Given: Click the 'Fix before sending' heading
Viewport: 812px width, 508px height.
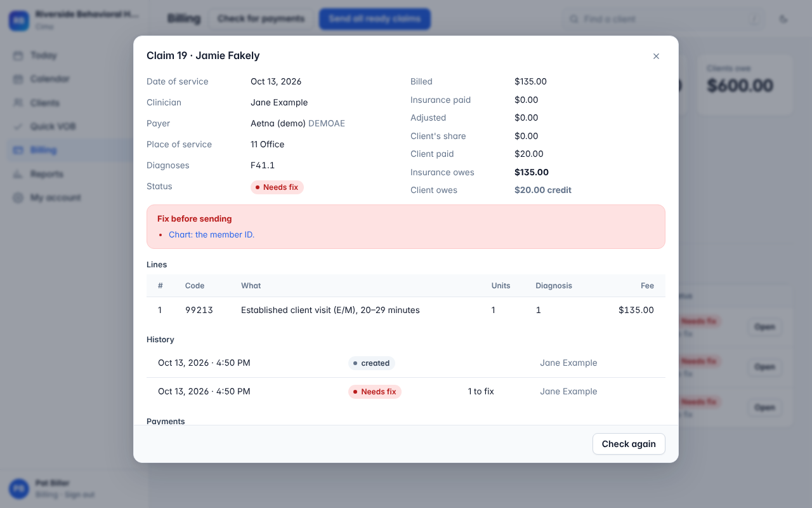Looking at the screenshot, I should (x=195, y=218).
